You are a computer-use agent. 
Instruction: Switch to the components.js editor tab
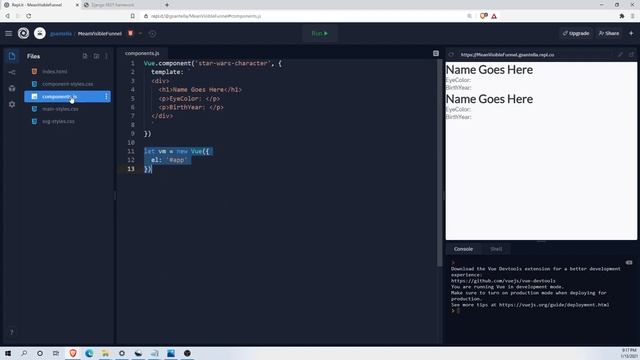pos(142,53)
